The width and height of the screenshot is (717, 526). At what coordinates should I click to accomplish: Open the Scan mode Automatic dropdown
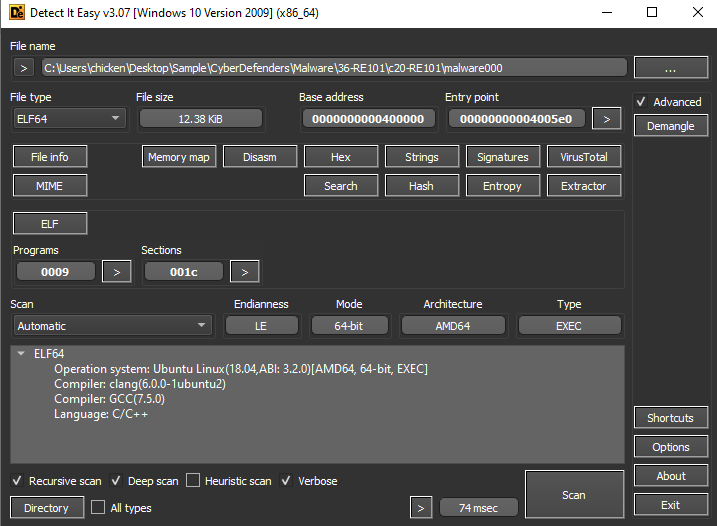pos(112,326)
